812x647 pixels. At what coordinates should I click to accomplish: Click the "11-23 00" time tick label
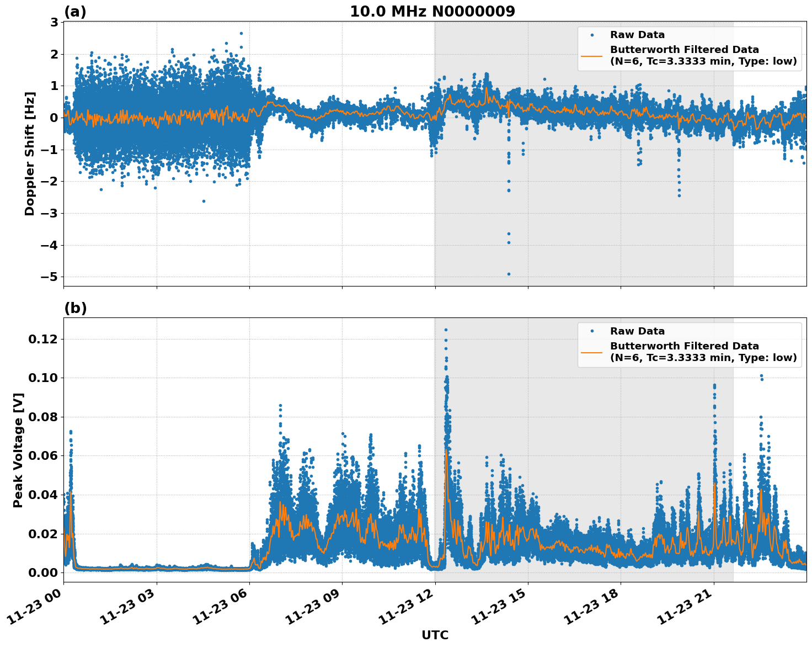[35, 609]
